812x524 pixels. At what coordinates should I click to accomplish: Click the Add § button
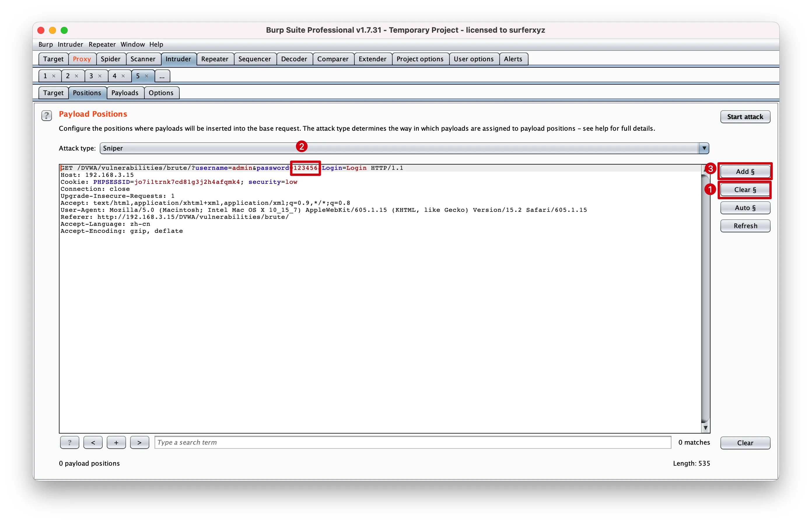pos(745,172)
